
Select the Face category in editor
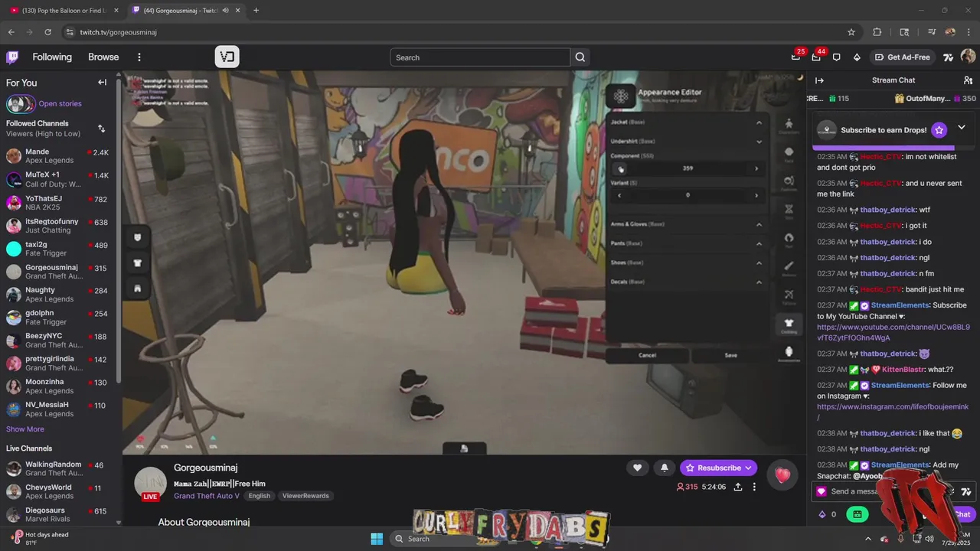pos(789,154)
